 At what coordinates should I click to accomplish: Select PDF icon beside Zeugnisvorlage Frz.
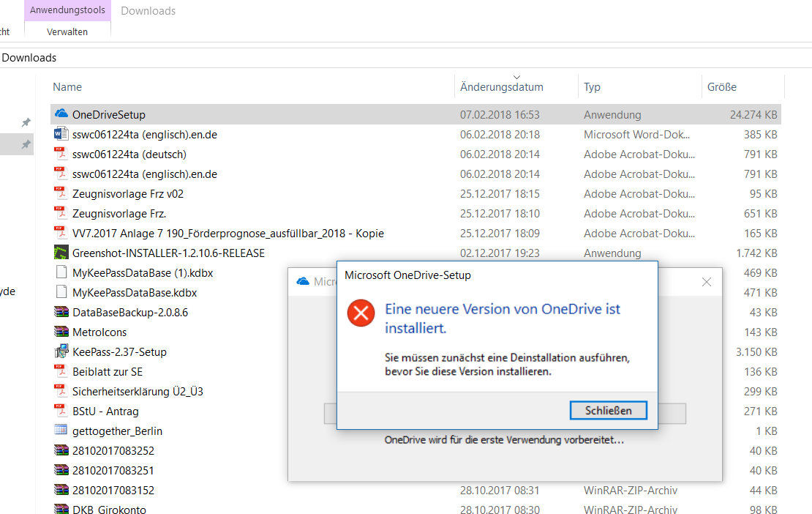(x=61, y=213)
